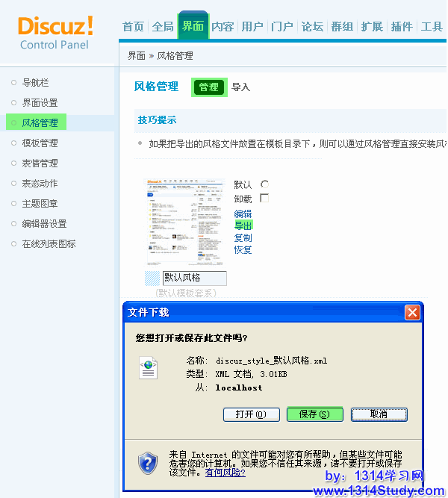Click the Discuz! Control Panel logo

(55, 33)
